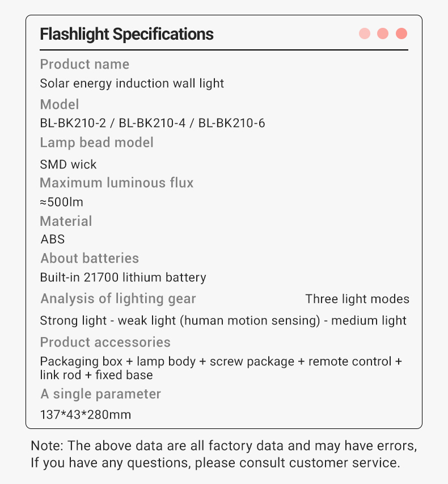Click the SMD wick value
This screenshot has width=448, height=484.
(x=68, y=165)
